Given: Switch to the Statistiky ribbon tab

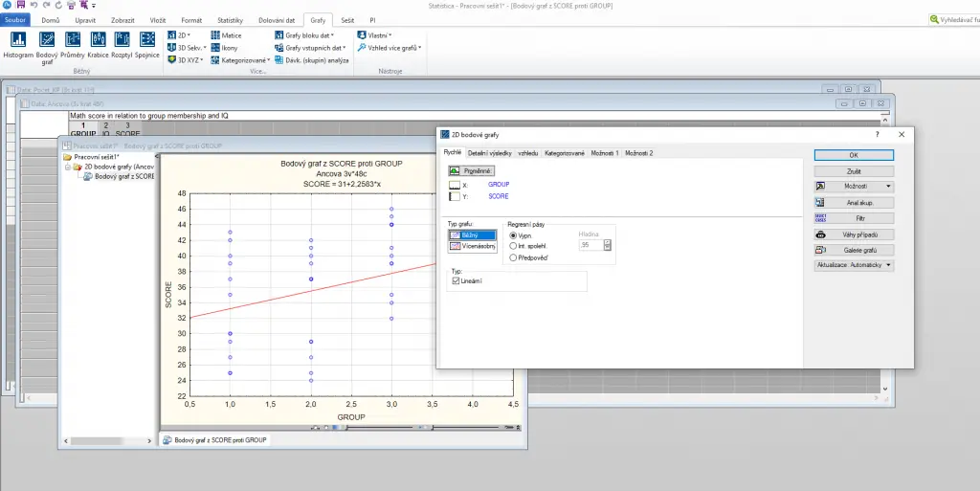Looking at the screenshot, I should click(230, 19).
